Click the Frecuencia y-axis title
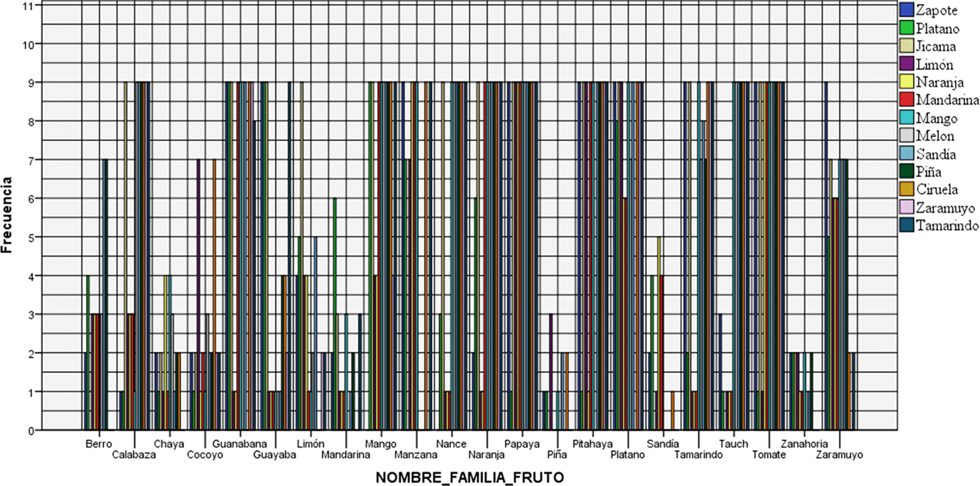Screen dimensions: 980x486 7,215
